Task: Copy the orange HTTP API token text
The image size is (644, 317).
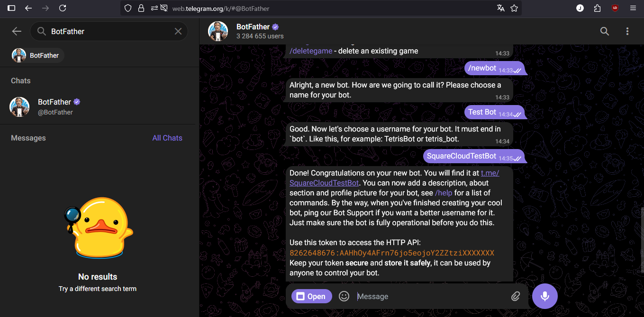Action: (392, 253)
